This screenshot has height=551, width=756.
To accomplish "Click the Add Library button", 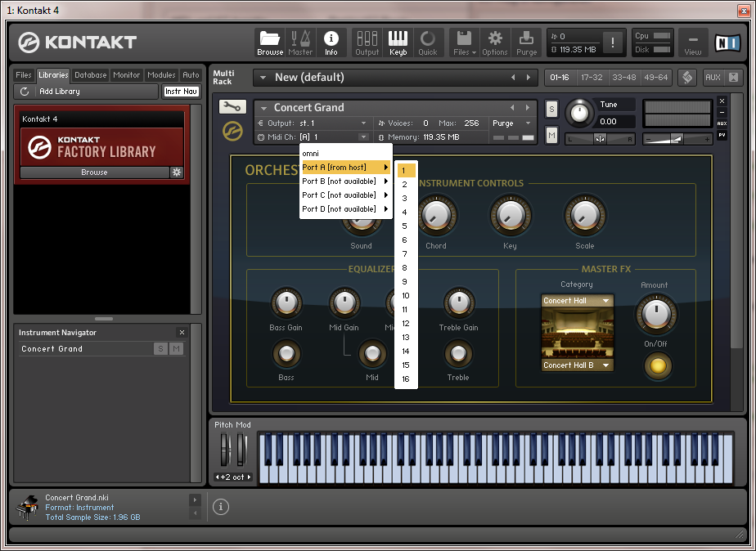I will [x=59, y=92].
